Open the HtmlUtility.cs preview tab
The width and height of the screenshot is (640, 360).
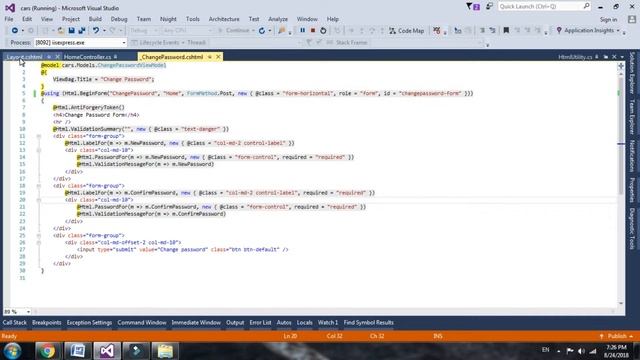tap(575, 57)
